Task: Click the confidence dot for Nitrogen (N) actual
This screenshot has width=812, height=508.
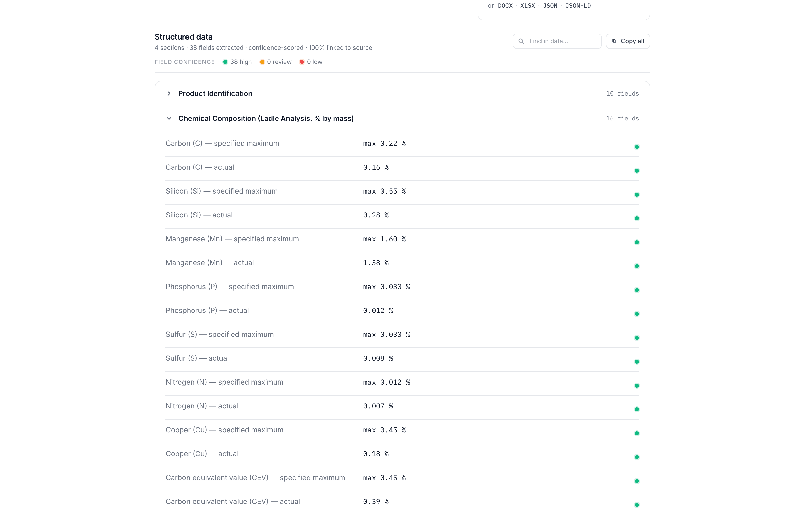Action: tap(636, 409)
